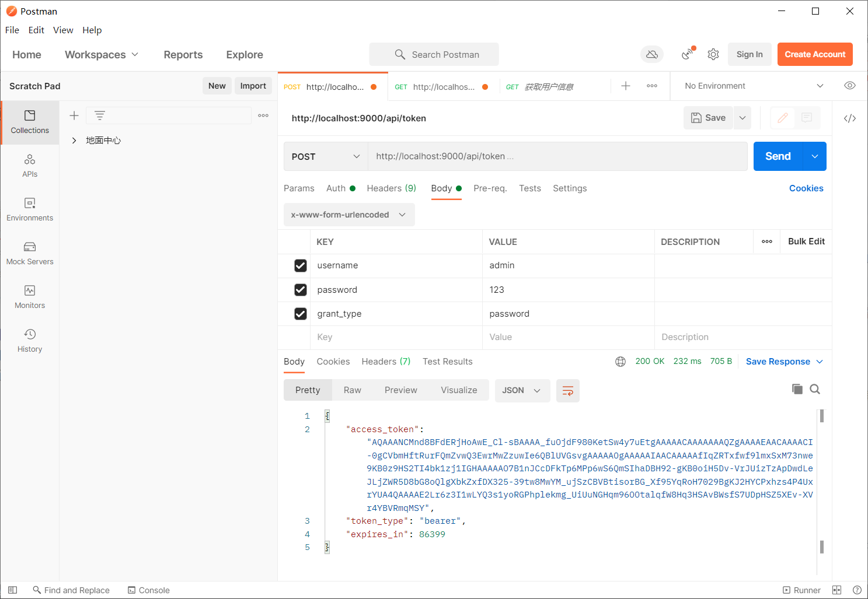Open the Save options dropdown arrow
The width and height of the screenshot is (868, 599).
[742, 118]
